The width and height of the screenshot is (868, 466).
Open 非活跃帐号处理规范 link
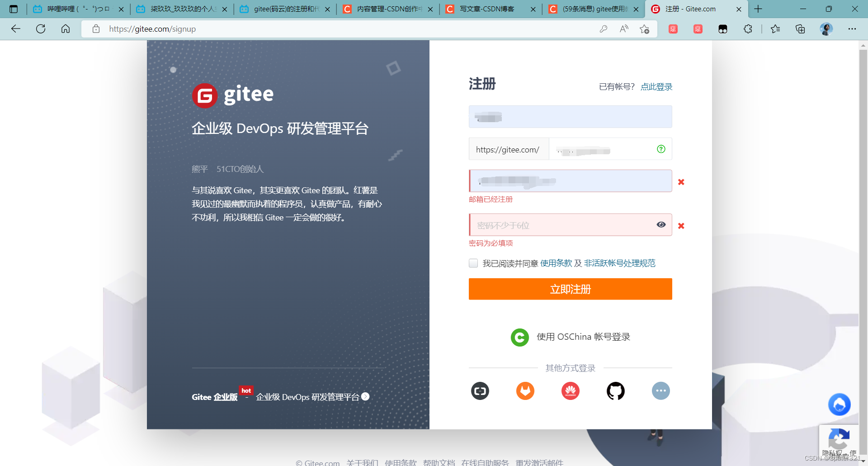tap(619, 263)
